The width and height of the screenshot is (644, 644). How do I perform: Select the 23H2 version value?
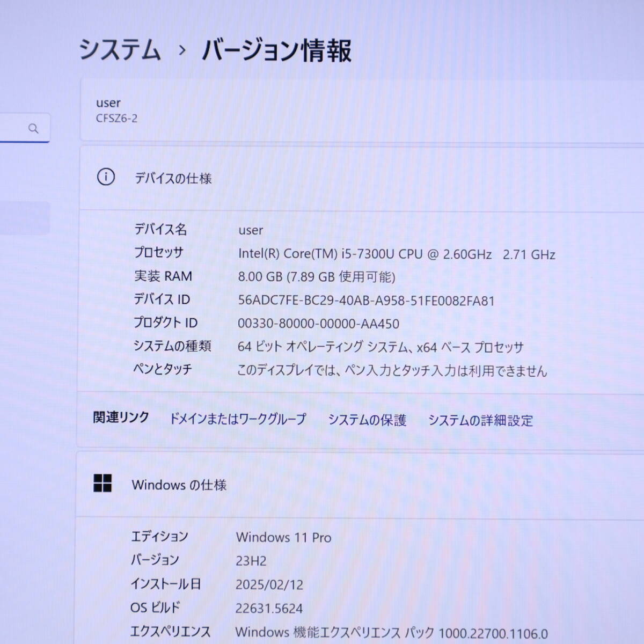251,561
